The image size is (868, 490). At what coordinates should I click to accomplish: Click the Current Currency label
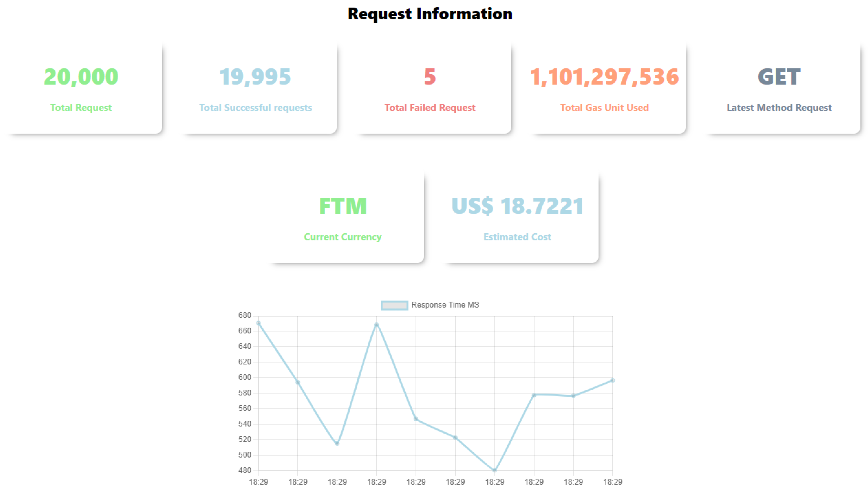(x=343, y=237)
